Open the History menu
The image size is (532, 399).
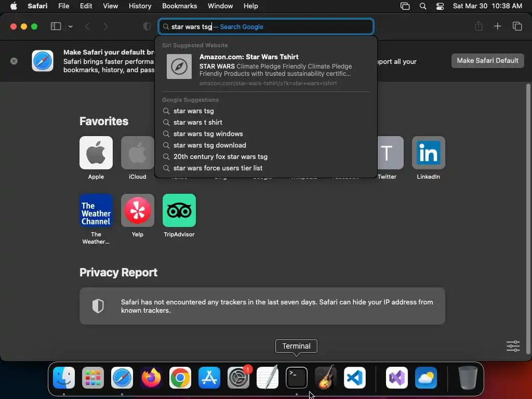pyautogui.click(x=140, y=6)
